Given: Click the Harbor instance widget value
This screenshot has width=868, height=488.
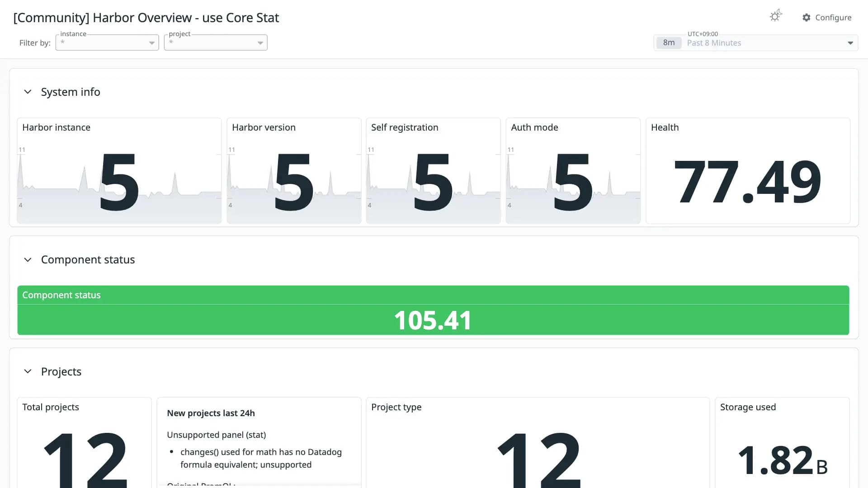Looking at the screenshot, I should [119, 182].
